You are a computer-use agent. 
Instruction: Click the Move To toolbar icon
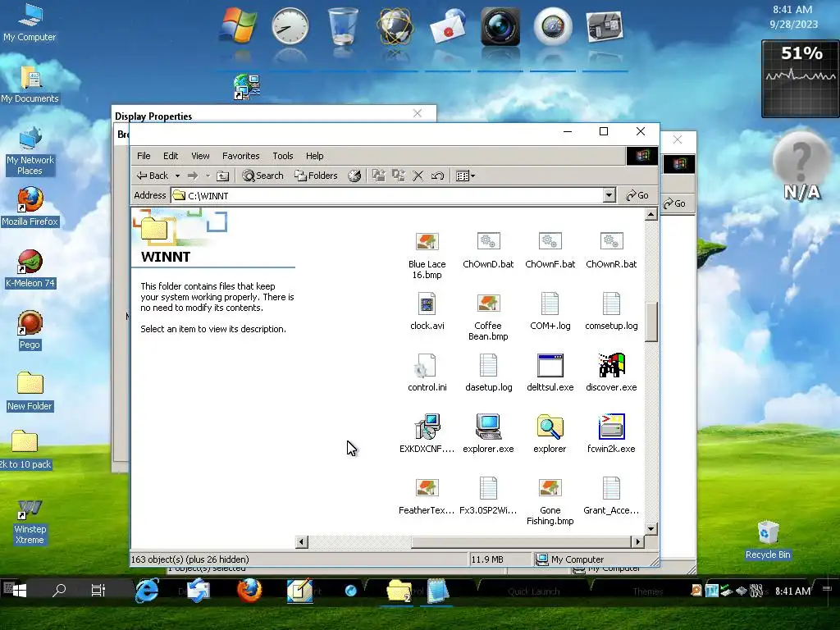click(379, 176)
